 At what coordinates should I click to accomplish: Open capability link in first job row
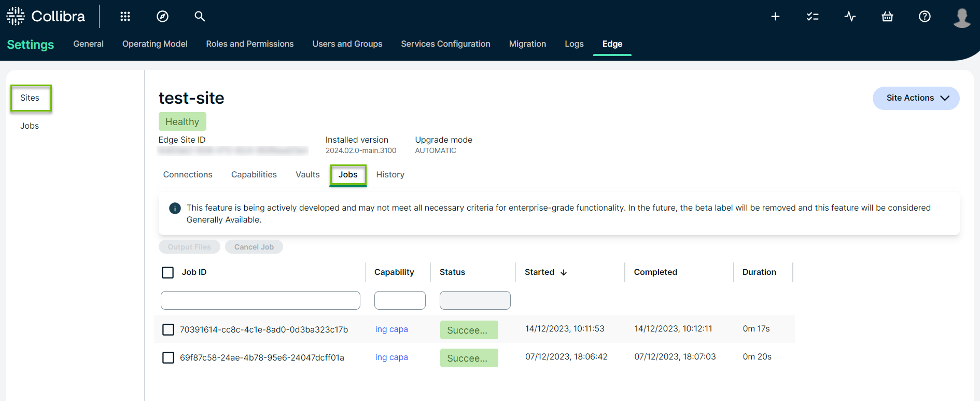tap(391, 329)
